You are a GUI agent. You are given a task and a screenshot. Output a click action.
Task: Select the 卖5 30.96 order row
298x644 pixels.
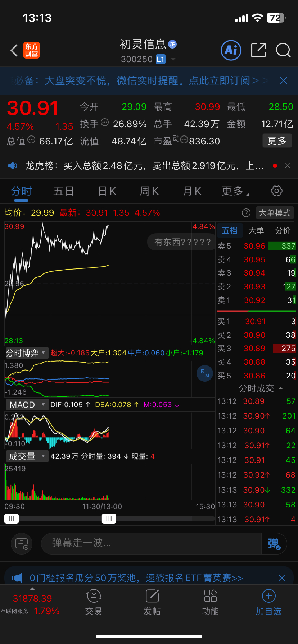256,246
